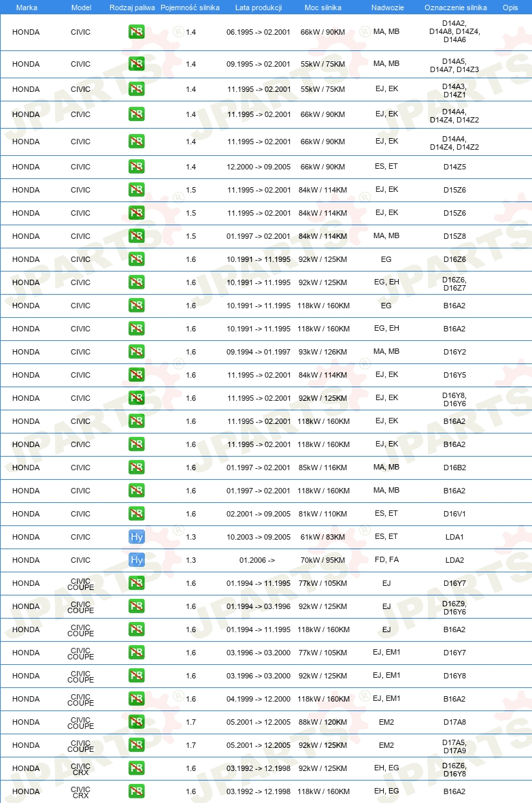Click fuel icon in D14A3, D14Z1 row
Image resolution: width=532 pixels, height=803 pixels.
[136, 89]
